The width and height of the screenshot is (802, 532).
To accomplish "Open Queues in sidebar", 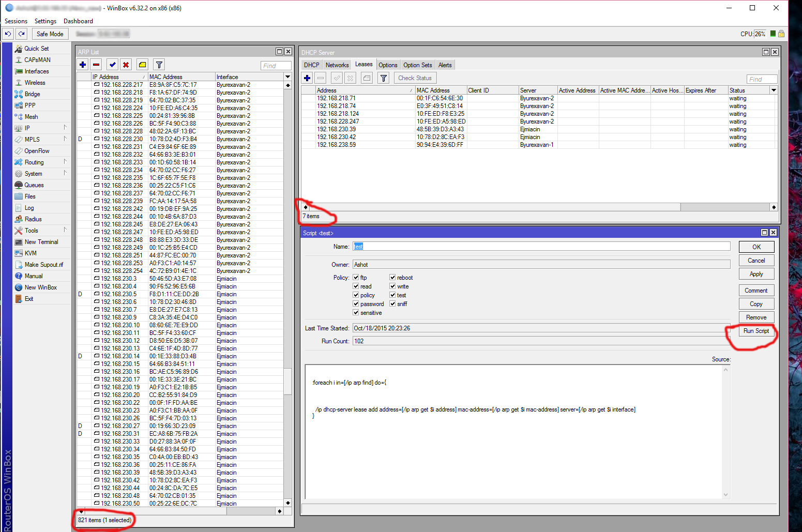I will 34,185.
